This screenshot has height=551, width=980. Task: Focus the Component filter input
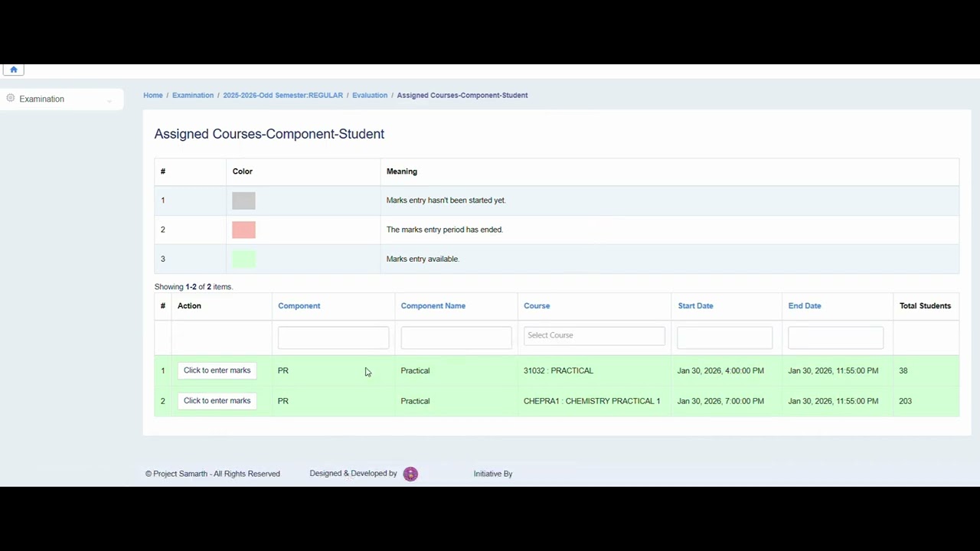333,337
